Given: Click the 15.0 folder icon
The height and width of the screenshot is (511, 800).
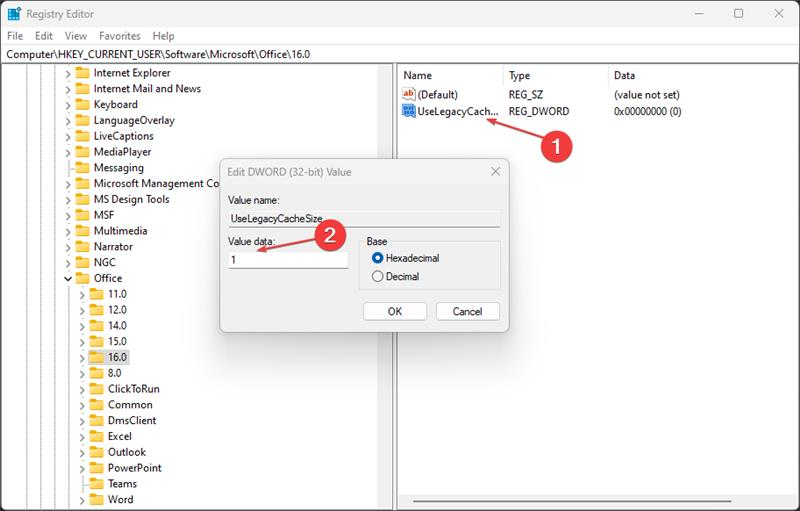Looking at the screenshot, I should (96, 342).
